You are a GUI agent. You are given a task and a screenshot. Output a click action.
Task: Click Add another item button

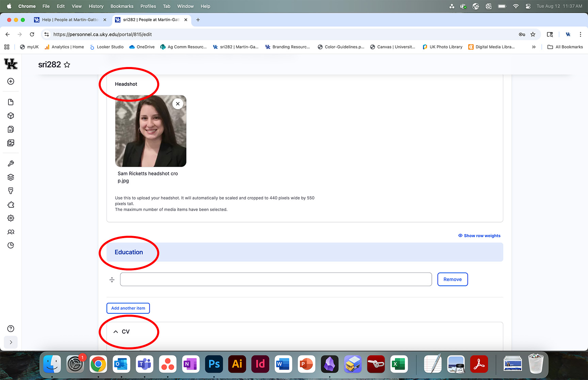(x=128, y=308)
